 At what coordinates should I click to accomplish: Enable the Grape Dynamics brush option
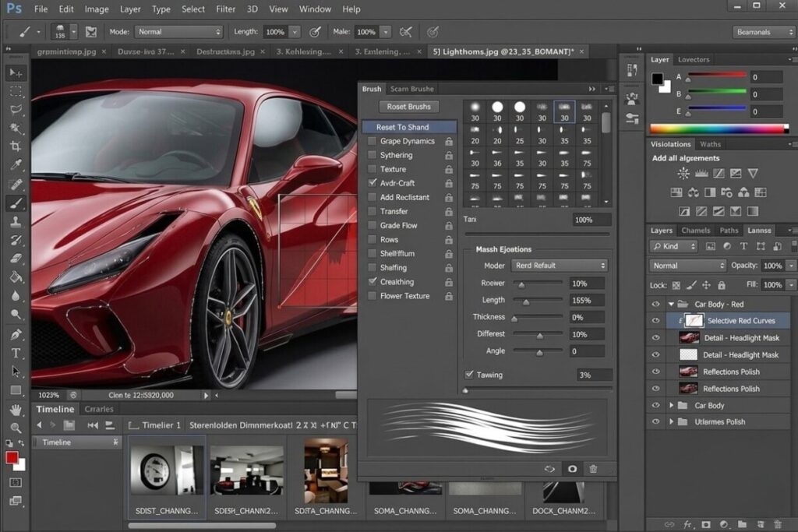[371, 142]
